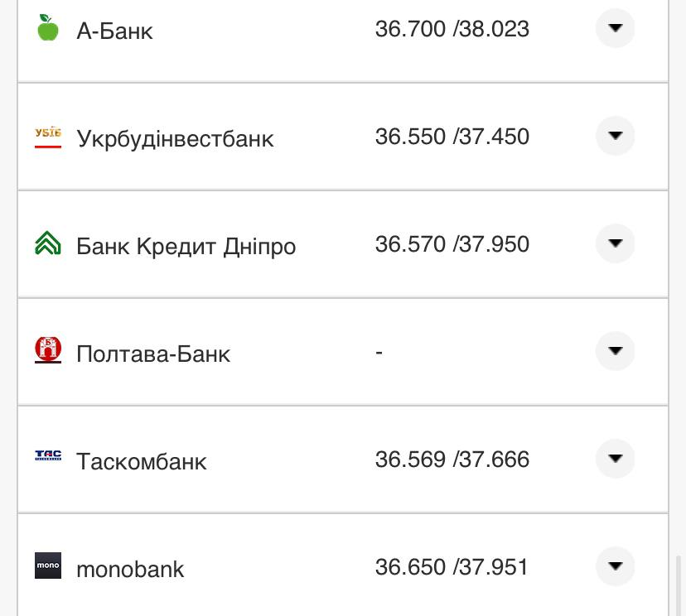Open the Таскомбанк details dropdown

[615, 459]
